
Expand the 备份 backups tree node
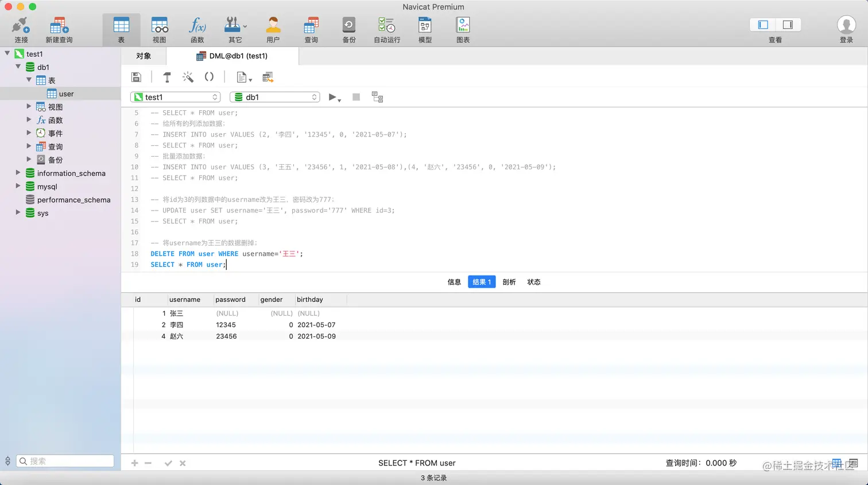coord(29,159)
